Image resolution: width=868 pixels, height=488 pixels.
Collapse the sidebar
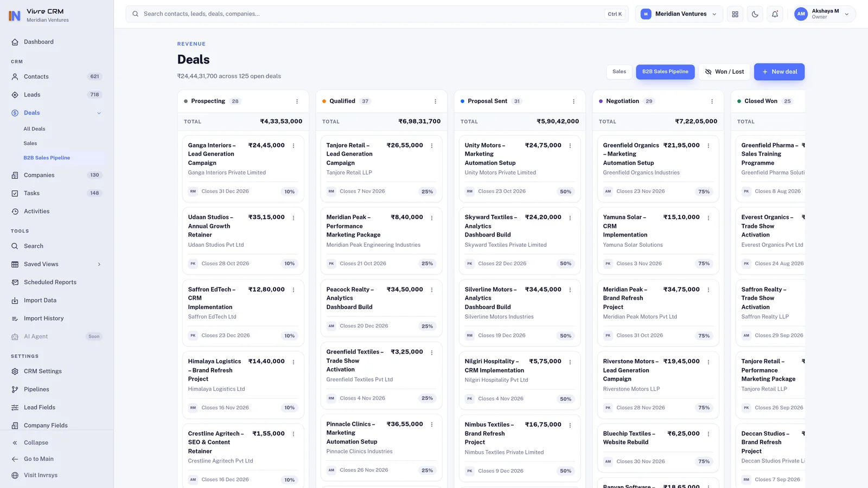click(56, 442)
